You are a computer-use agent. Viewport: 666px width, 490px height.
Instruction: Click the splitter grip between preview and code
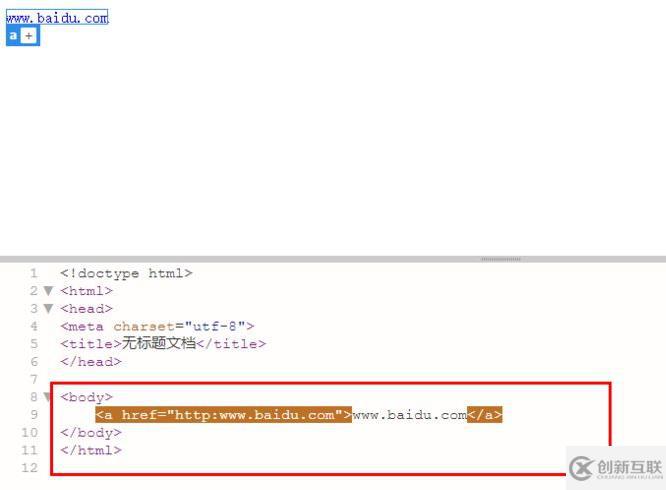coord(501,259)
